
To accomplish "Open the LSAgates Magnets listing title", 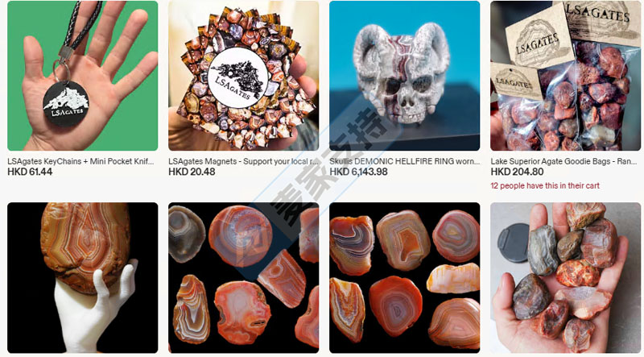I will (244, 162).
